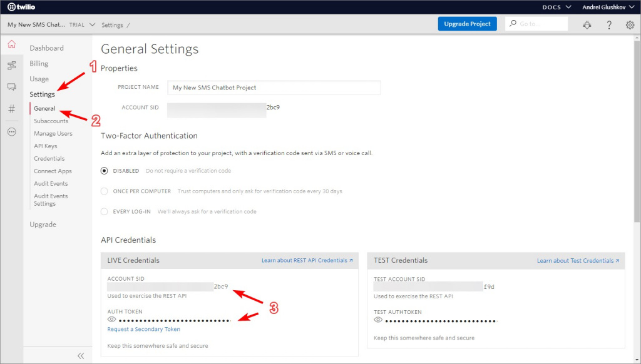Open the Studio flow icon in the sidebar
Image resolution: width=641 pixels, height=364 pixels.
point(11,66)
